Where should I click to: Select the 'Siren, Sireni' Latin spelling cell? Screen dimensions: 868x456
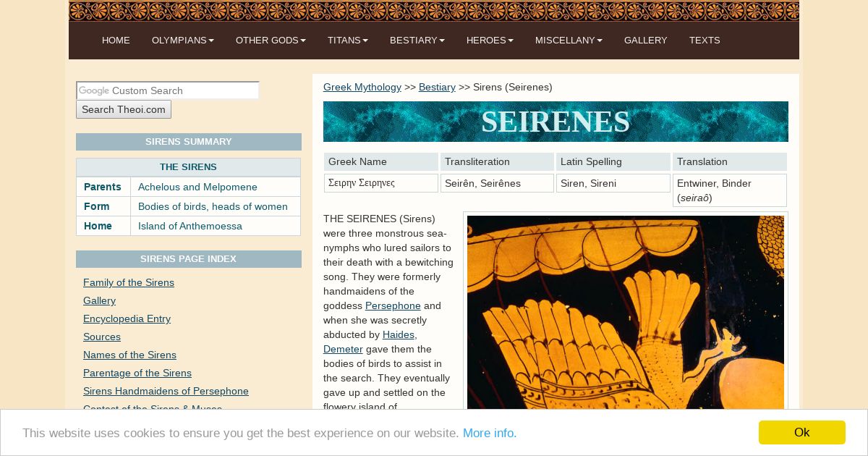[613, 183]
